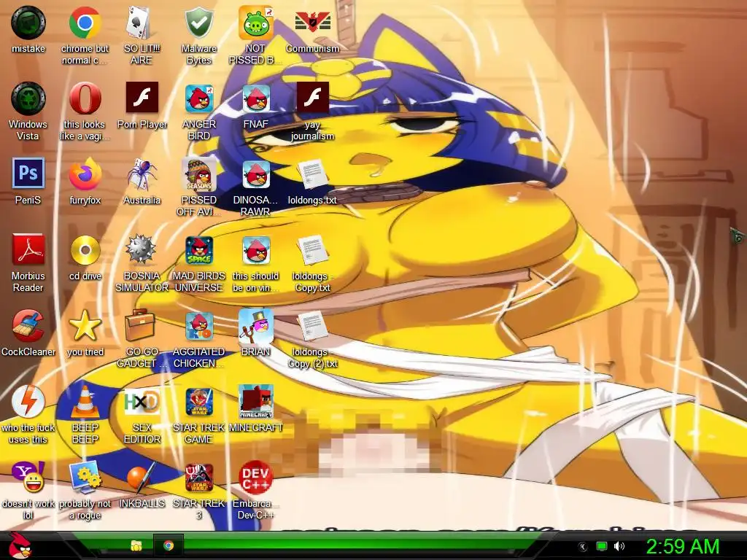This screenshot has height=560, width=747.
Task: Open the red bird Start button
Action: (20, 546)
